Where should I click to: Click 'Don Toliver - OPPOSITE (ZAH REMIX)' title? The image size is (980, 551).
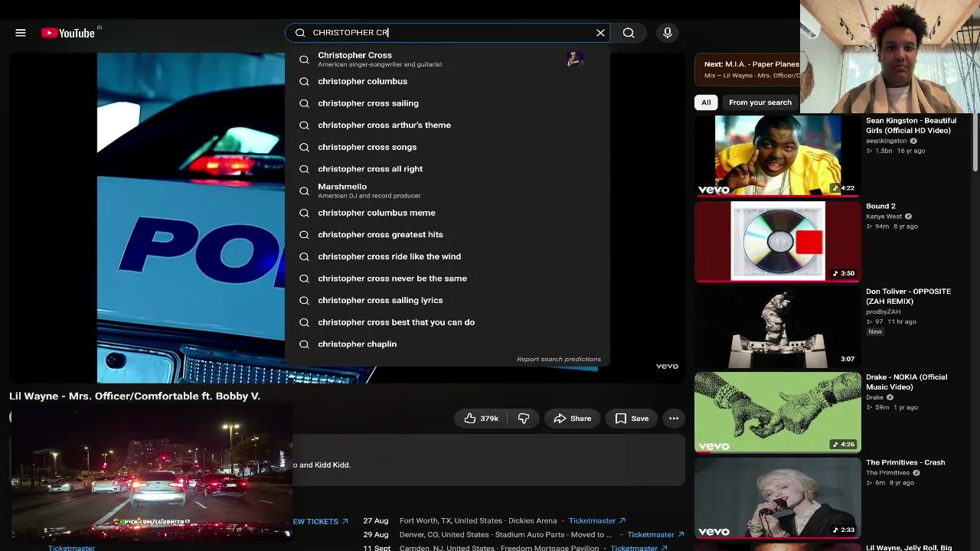pos(908,296)
